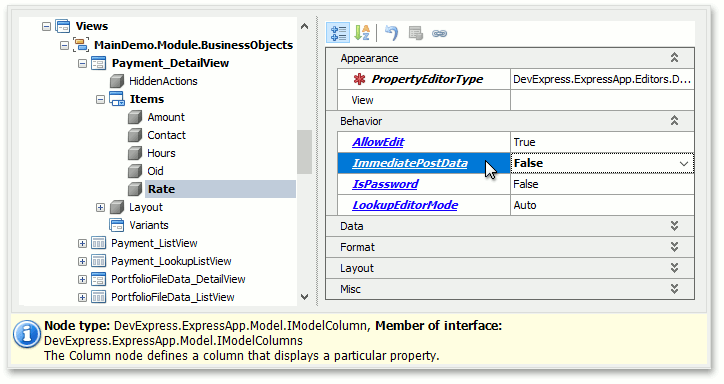Collapse the Payment_DetailView node

pyautogui.click(x=82, y=63)
